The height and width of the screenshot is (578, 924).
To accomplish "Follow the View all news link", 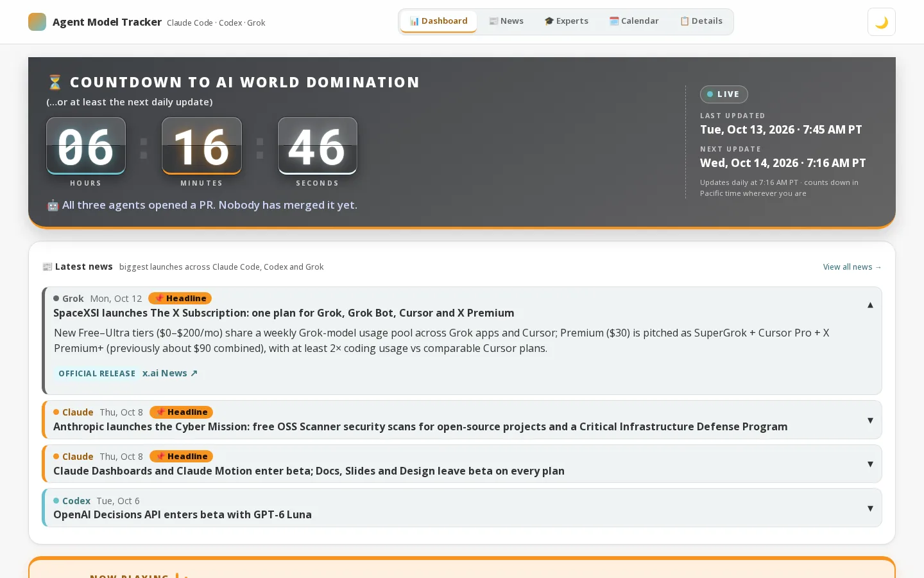I will [x=852, y=267].
